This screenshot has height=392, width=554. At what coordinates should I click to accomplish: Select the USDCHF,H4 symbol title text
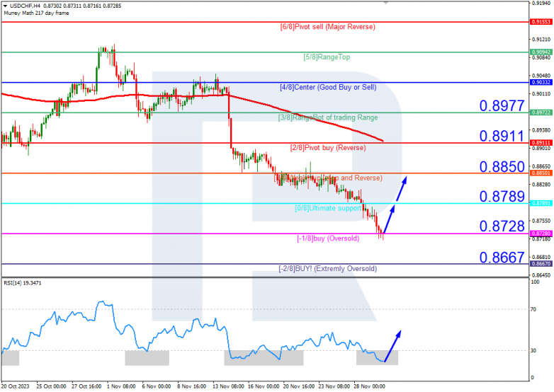25,6
